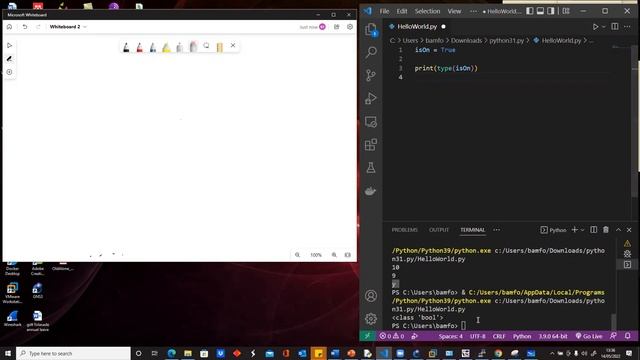
Task: Open the Testing flask view
Action: [371, 167]
